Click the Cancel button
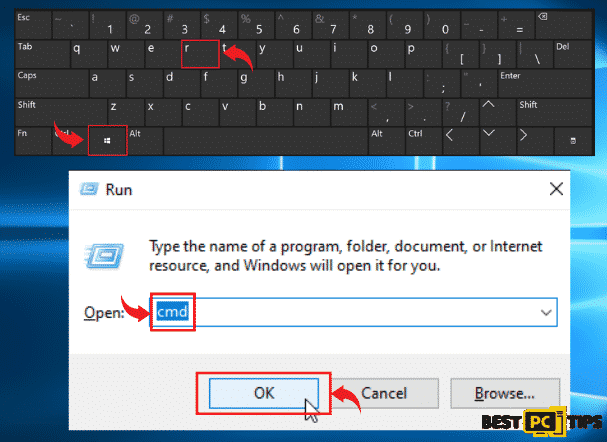The width and height of the screenshot is (607, 442). (x=384, y=393)
